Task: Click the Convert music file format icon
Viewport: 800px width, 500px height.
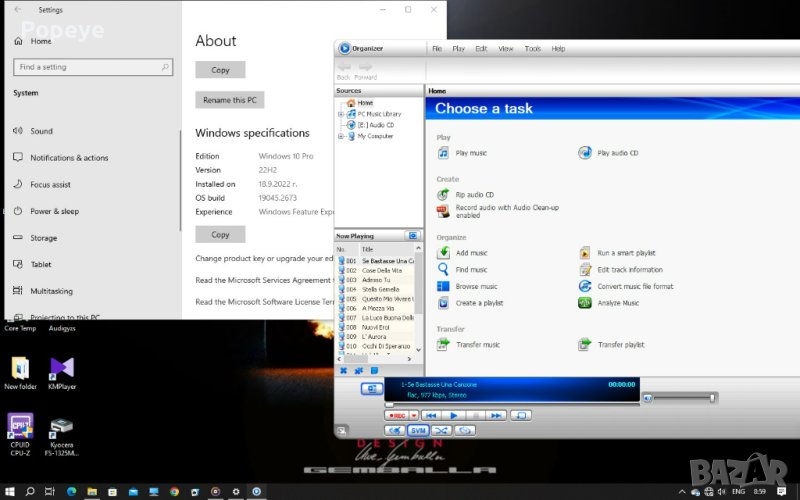Action: (x=585, y=286)
